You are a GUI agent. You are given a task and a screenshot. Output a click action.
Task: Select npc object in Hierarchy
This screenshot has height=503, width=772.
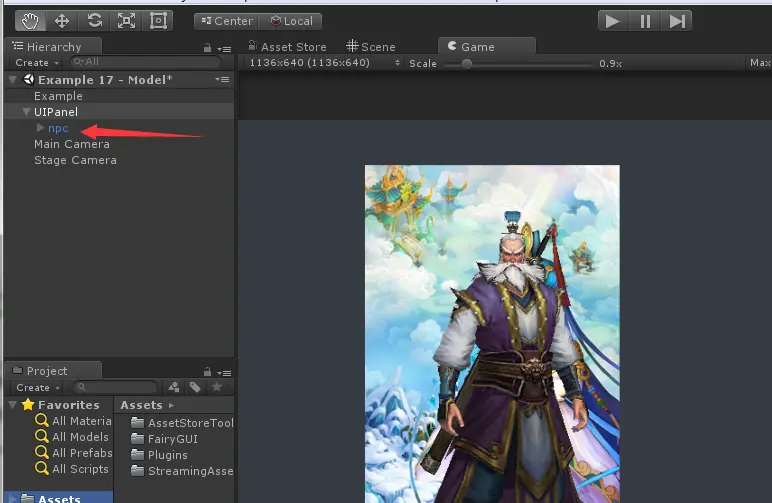coord(58,128)
